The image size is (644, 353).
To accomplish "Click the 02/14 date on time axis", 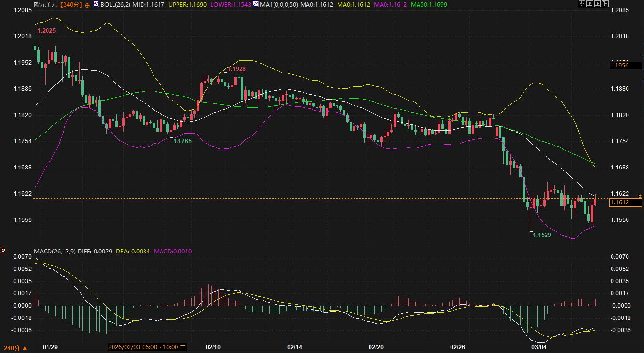I will [295, 347].
